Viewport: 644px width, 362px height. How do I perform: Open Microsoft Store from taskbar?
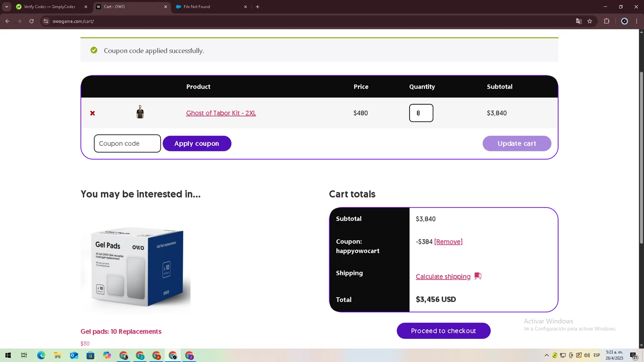[x=90, y=356]
